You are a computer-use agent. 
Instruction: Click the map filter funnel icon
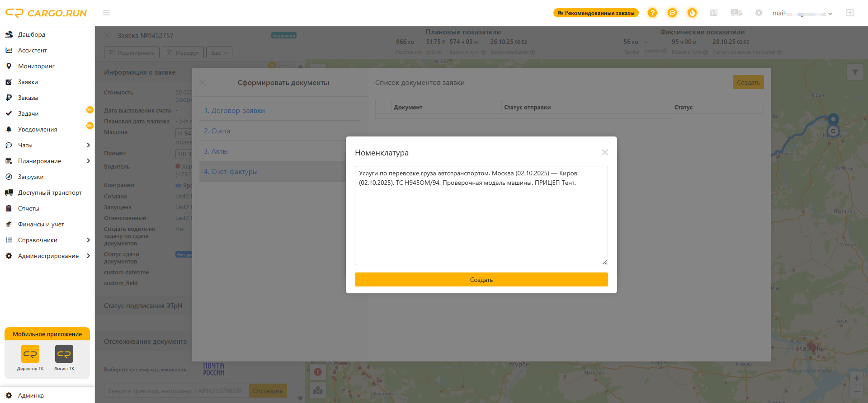click(x=855, y=72)
